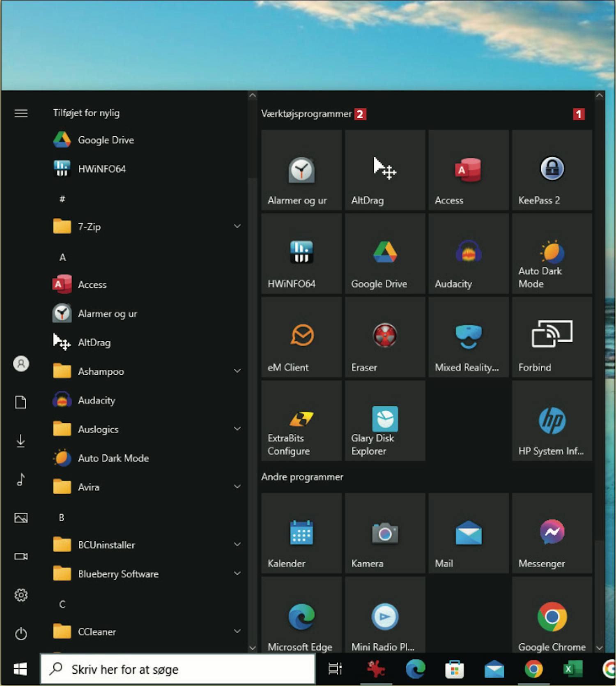Click the letter C list header
The width and height of the screenshot is (616, 686).
pos(62,604)
